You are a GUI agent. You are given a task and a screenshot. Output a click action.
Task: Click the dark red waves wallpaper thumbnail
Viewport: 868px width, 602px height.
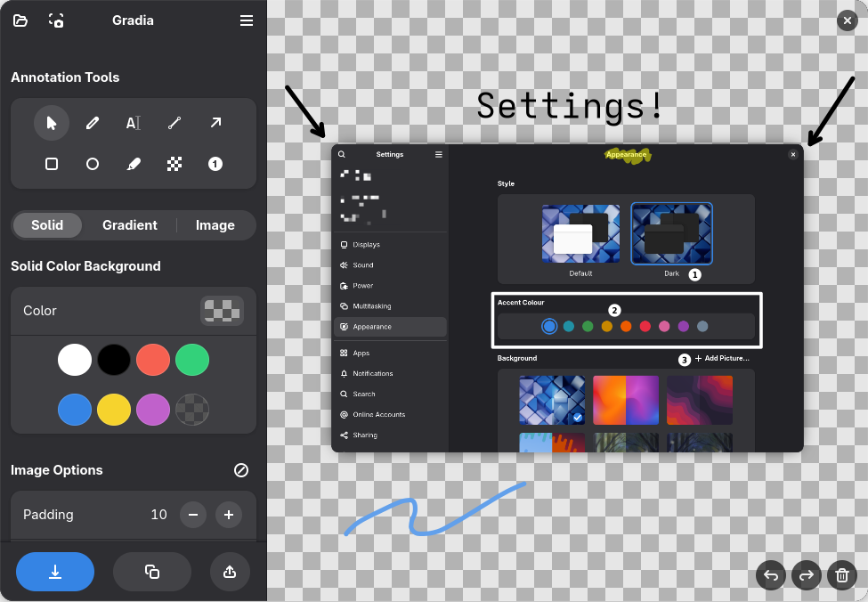tap(700, 401)
